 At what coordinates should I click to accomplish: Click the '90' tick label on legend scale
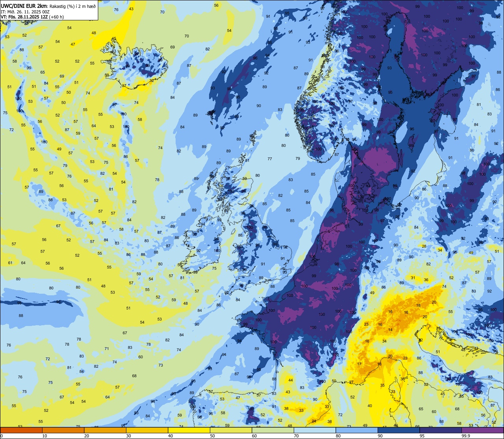point(380,436)
